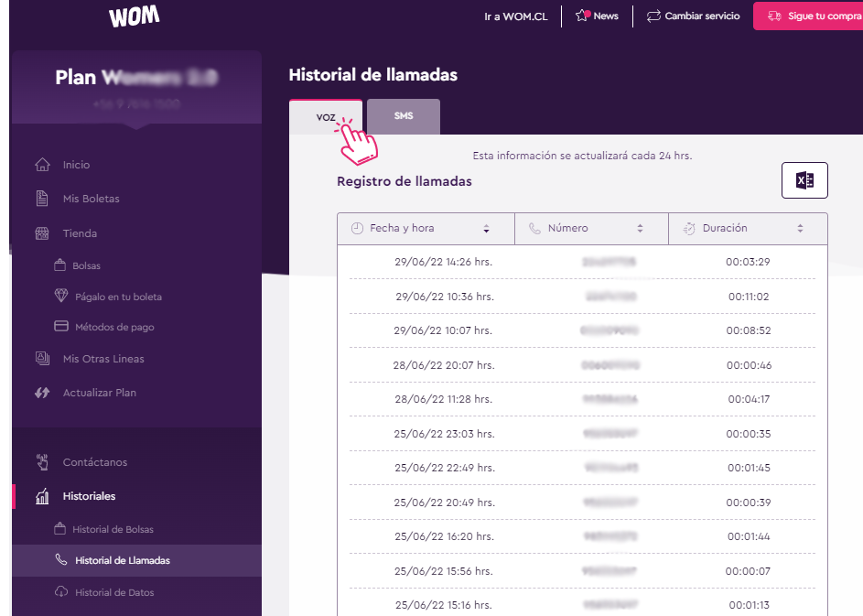Sort the Número column
This screenshot has width=863, height=616.
tap(640, 229)
